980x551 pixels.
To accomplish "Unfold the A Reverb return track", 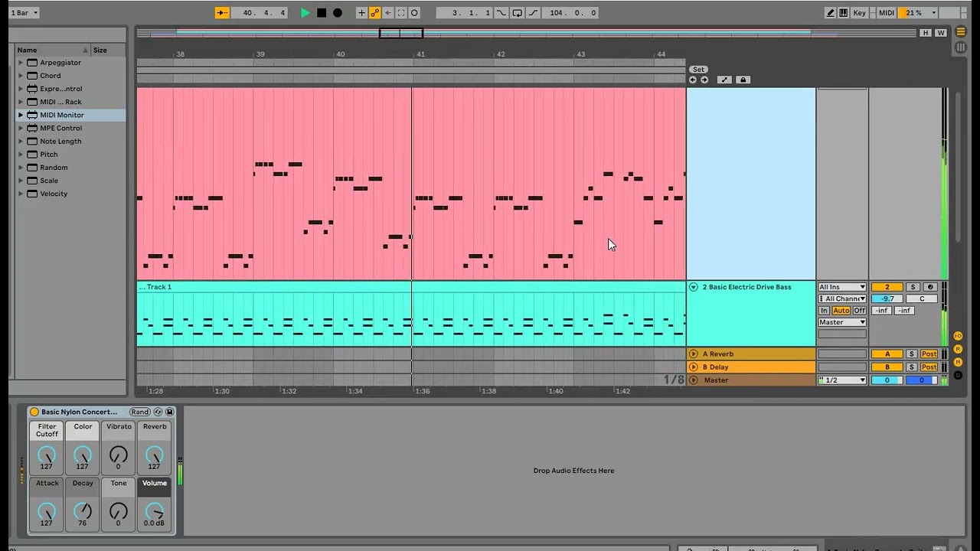I will (x=694, y=354).
